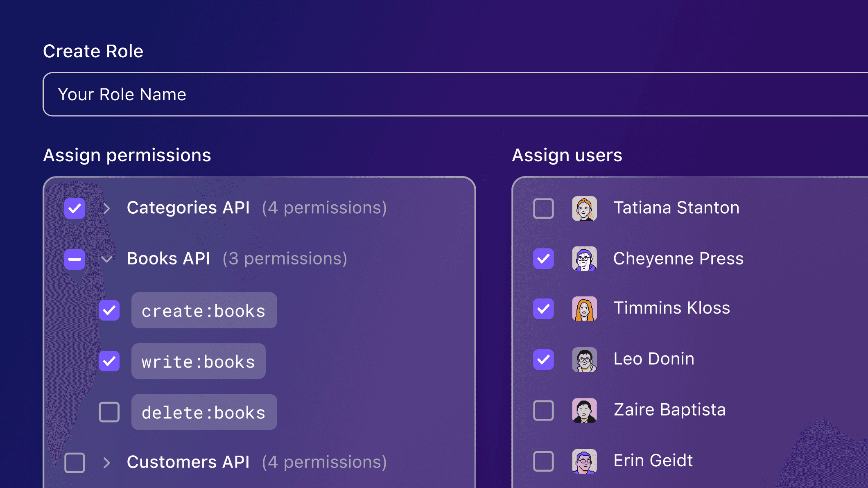Click Zaire Baptista's avatar icon

(x=584, y=410)
